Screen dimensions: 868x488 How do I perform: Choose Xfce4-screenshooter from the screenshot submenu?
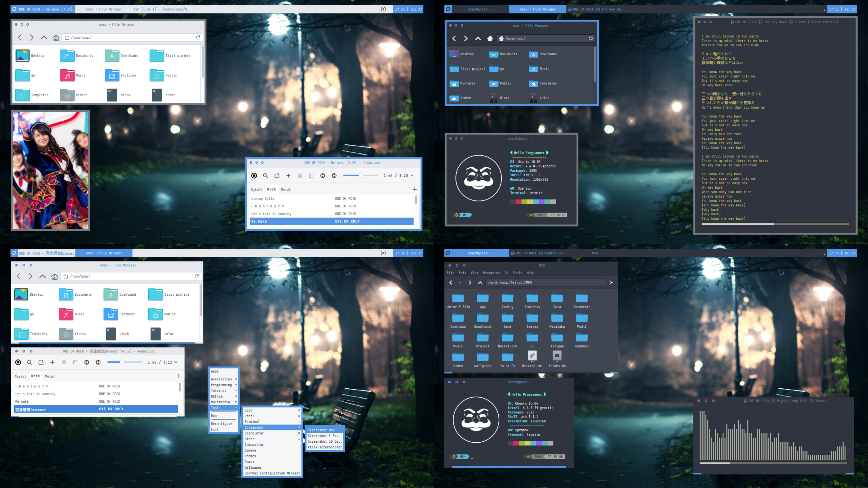pyautogui.click(x=325, y=447)
